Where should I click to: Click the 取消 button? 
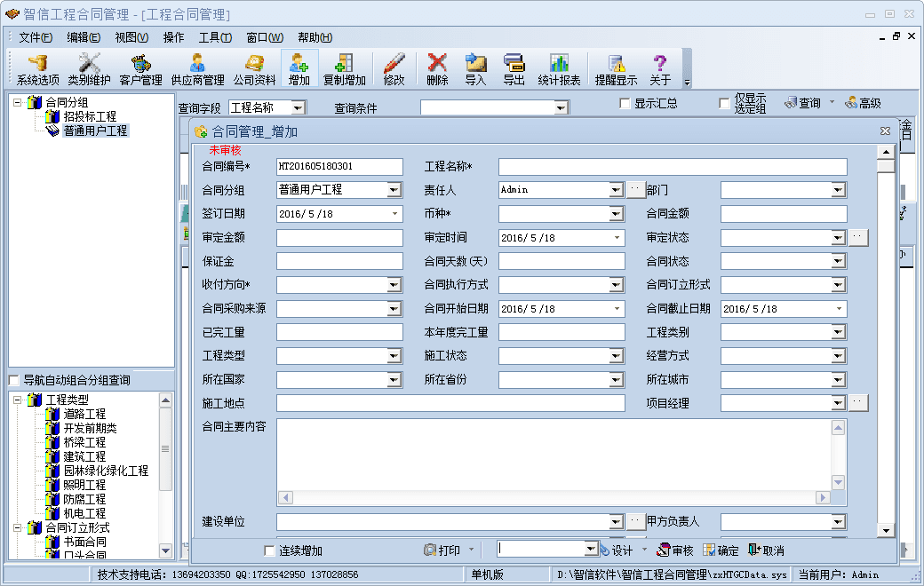point(766,550)
